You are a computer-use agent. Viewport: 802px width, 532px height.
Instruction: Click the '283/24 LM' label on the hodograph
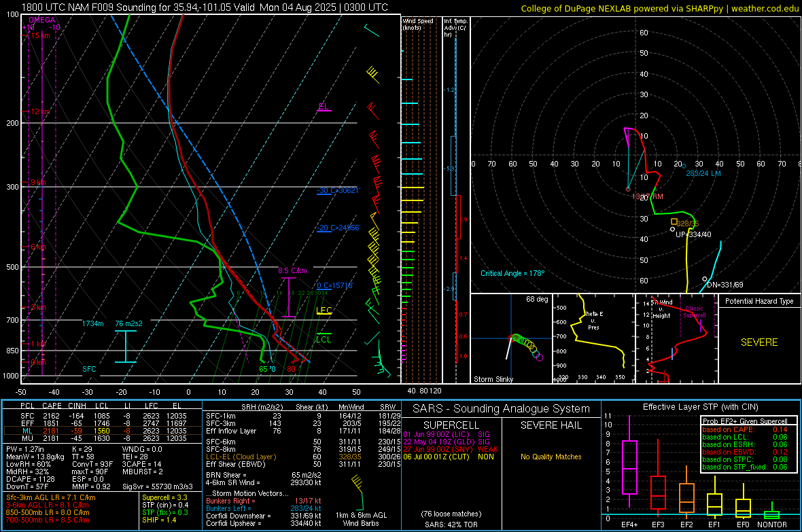703,173
